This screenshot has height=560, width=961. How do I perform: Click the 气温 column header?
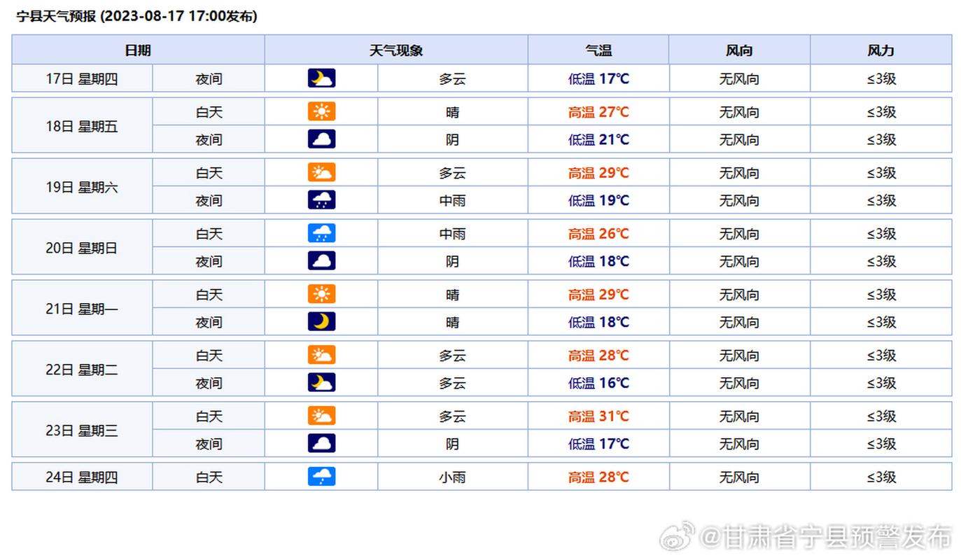click(x=598, y=50)
